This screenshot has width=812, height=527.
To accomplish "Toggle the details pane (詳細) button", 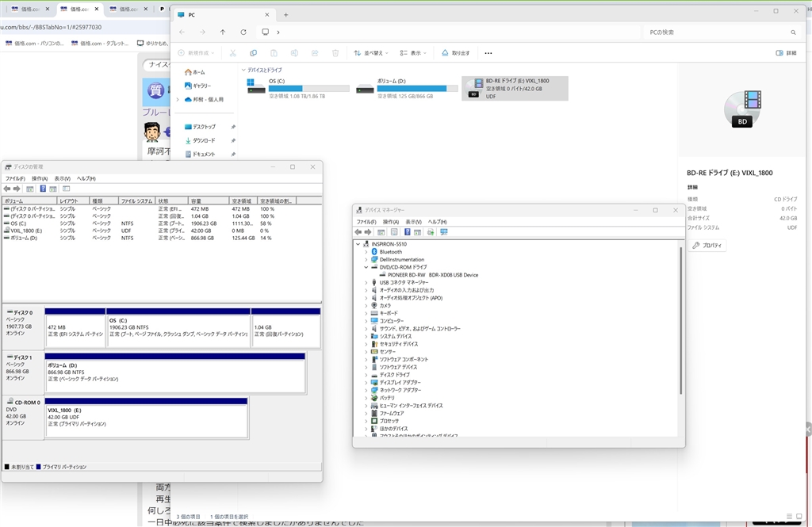I will pos(786,53).
